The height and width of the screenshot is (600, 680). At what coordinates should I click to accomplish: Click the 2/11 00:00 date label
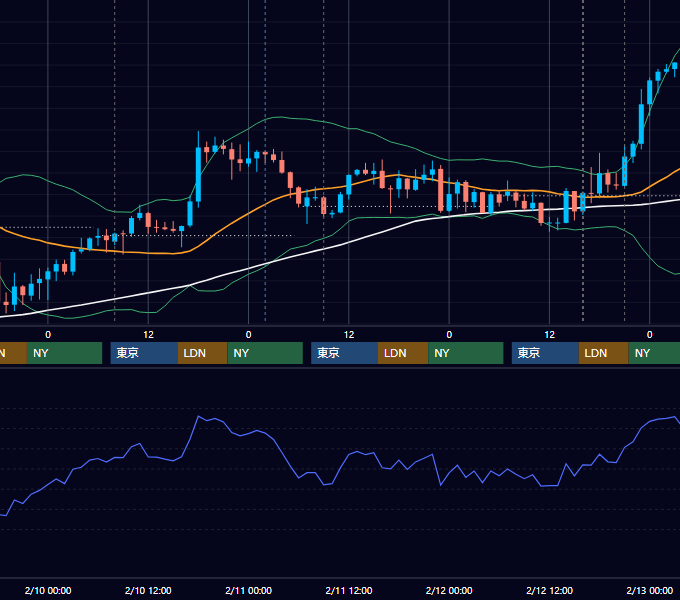(248, 590)
